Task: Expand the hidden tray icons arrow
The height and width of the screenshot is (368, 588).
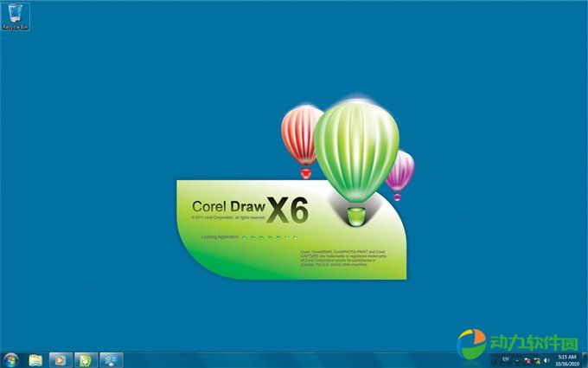Action: [518, 359]
